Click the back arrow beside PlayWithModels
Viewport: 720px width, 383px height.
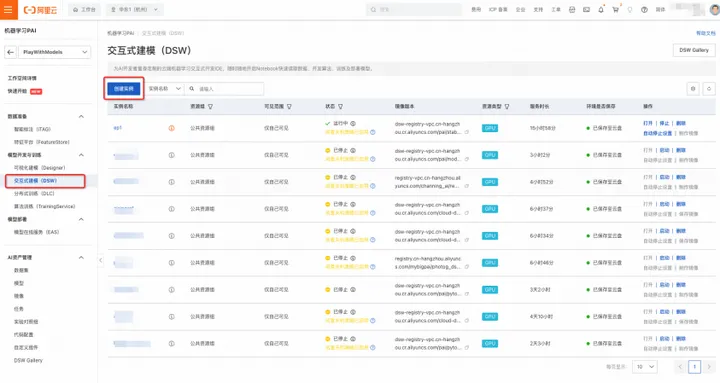click(11, 52)
